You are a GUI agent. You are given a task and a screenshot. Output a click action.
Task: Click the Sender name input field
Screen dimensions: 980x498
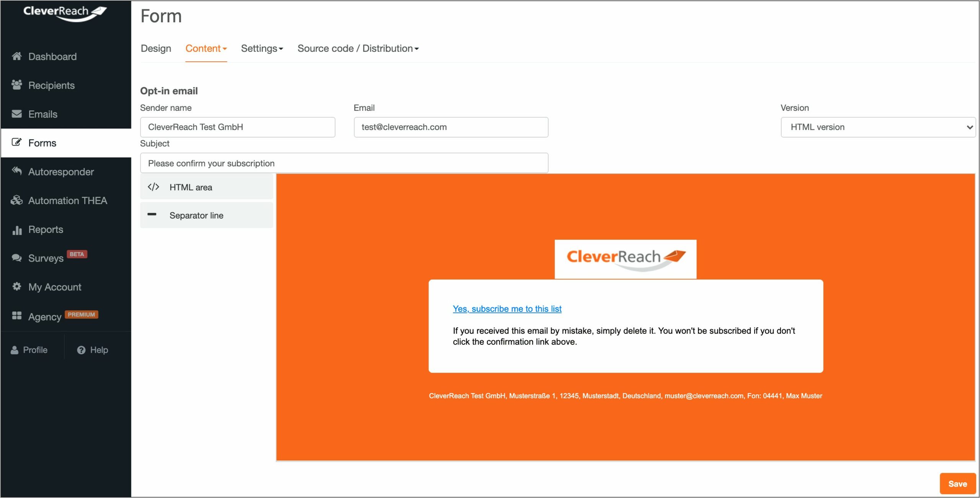click(x=237, y=126)
